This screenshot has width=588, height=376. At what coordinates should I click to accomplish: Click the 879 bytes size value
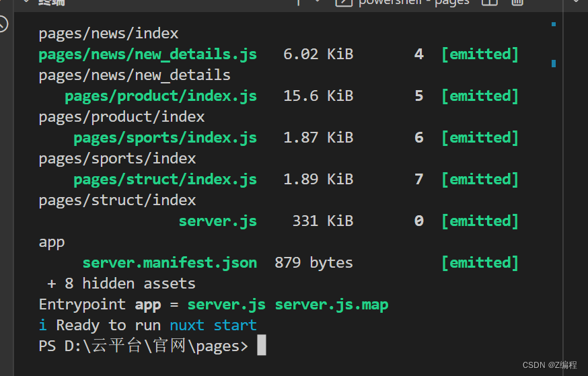point(314,263)
